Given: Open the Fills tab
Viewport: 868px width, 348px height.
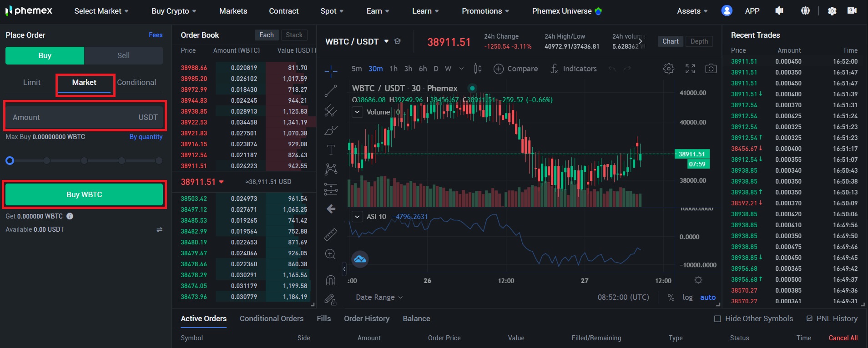Looking at the screenshot, I should 324,318.
